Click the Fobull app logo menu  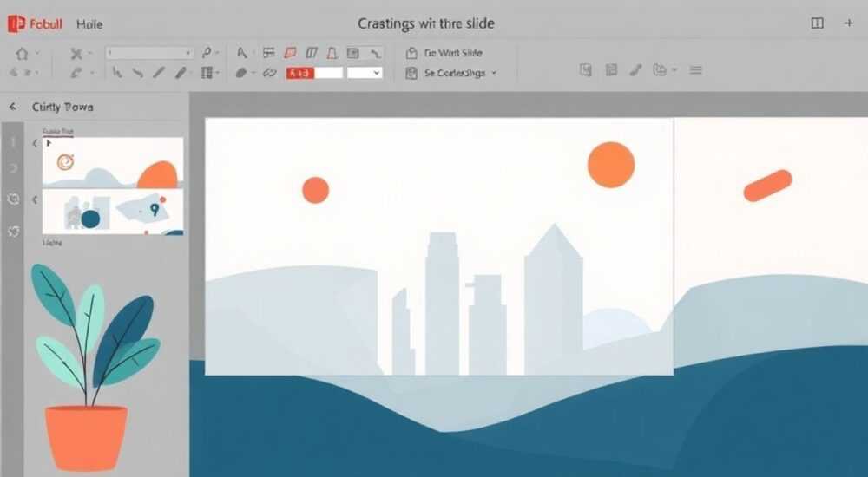tap(35, 23)
